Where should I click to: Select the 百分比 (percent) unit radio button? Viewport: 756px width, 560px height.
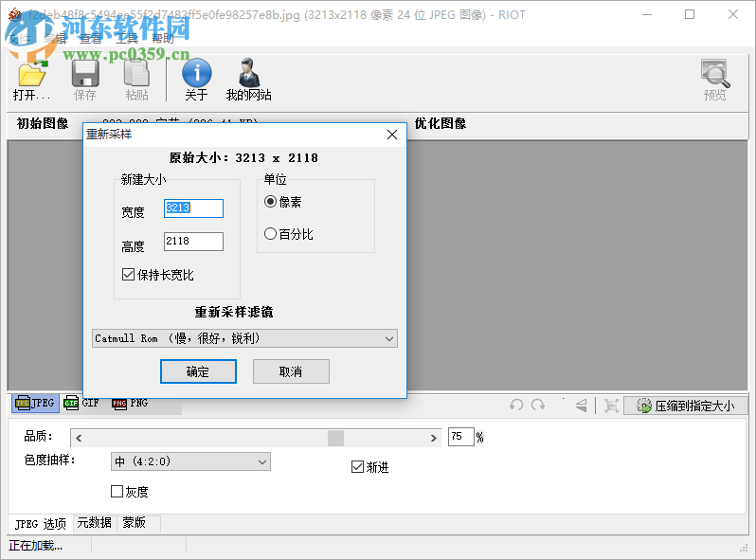(x=271, y=234)
